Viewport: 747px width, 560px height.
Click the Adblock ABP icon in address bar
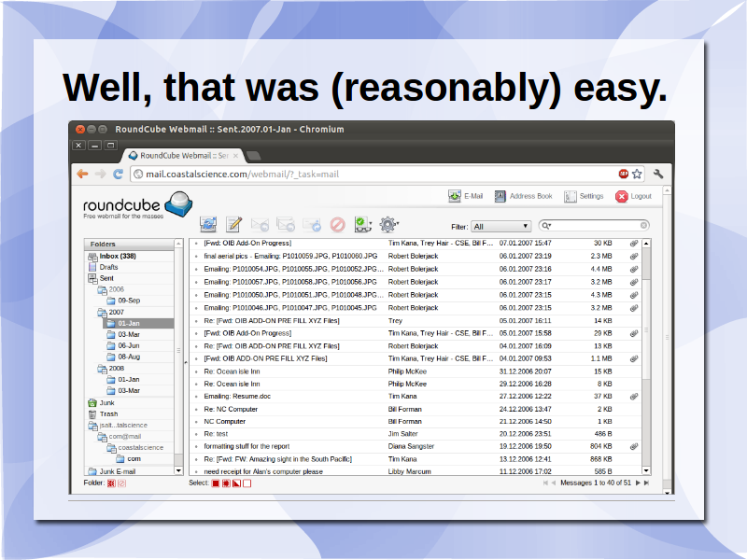tap(623, 174)
